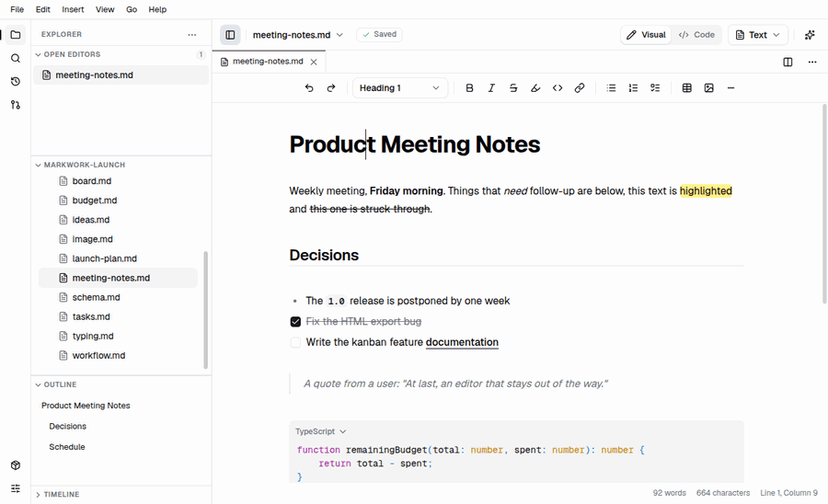The width and height of the screenshot is (828, 504).
Task: Click the file tree scrollbar
Action: 205,310
